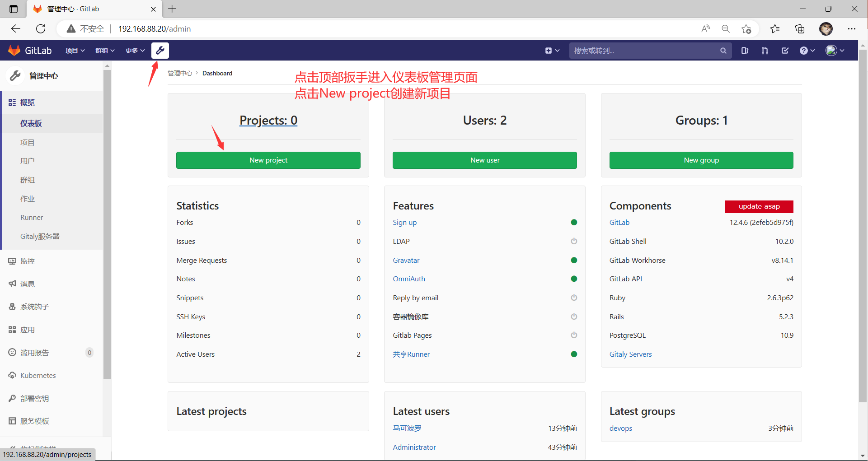
Task: Click the green New project button
Action: 268,160
